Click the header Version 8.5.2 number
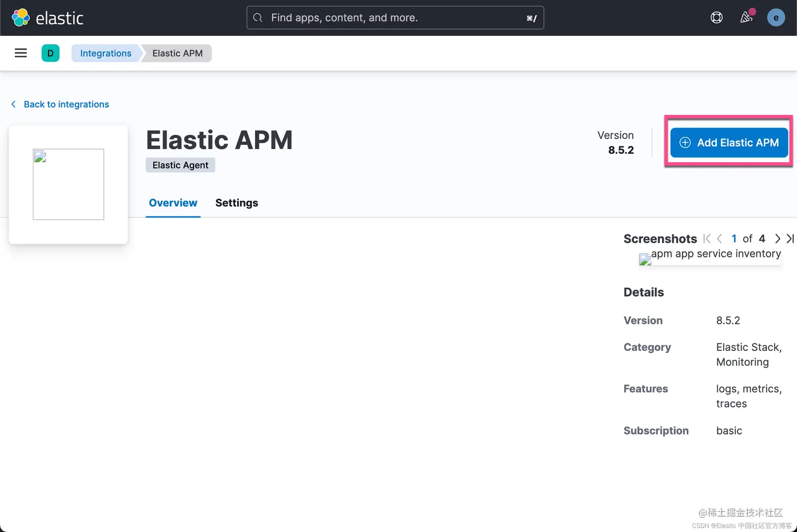Viewport: 797px width, 532px height. point(621,150)
